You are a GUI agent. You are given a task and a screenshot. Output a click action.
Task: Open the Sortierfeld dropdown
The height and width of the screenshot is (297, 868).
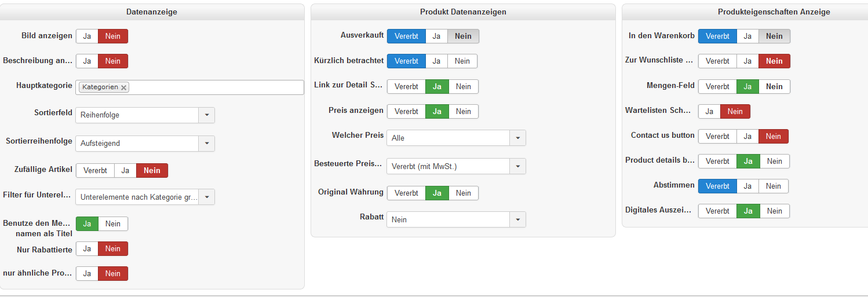206,115
